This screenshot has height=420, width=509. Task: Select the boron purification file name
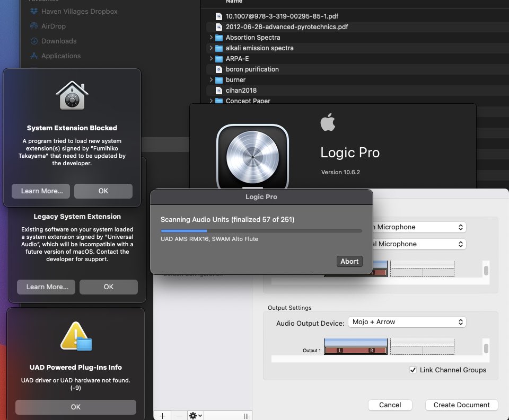tap(252, 69)
